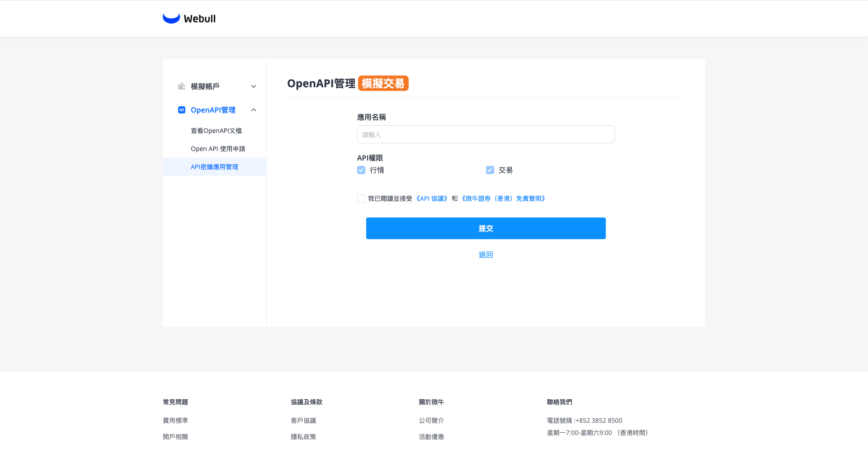Open 公司簡介 footer link
The height and width of the screenshot is (449, 868).
pos(431,421)
